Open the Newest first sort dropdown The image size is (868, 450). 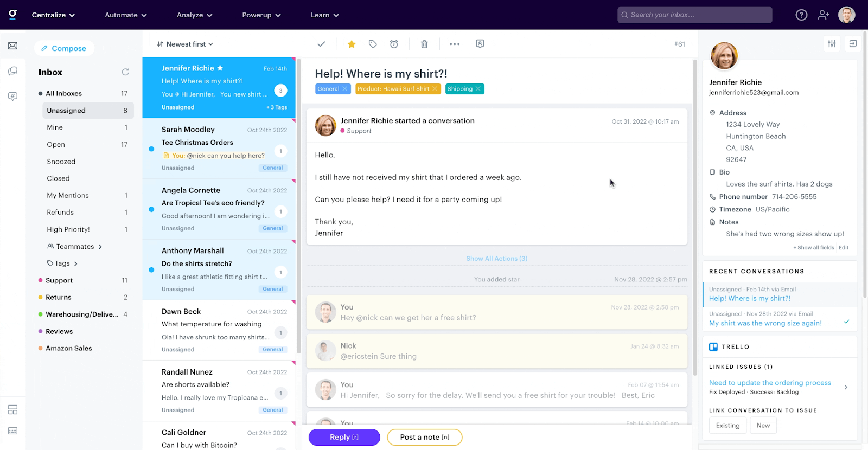coord(185,44)
